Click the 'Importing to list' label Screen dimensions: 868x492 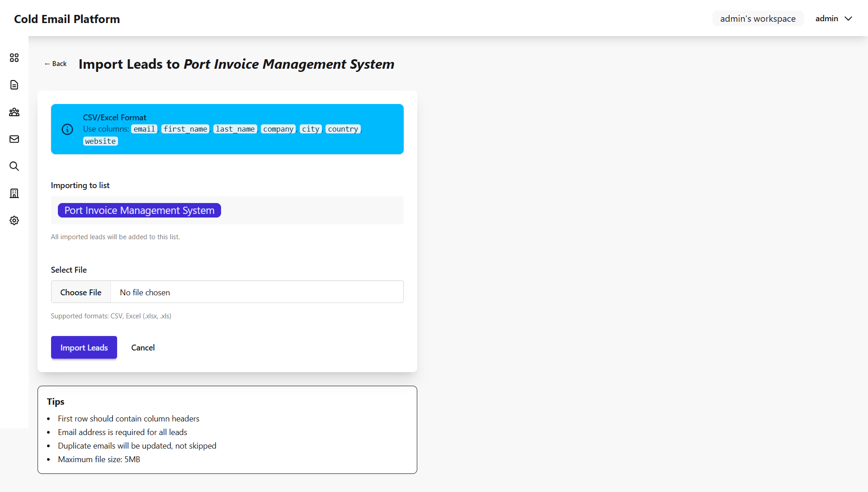pos(80,185)
